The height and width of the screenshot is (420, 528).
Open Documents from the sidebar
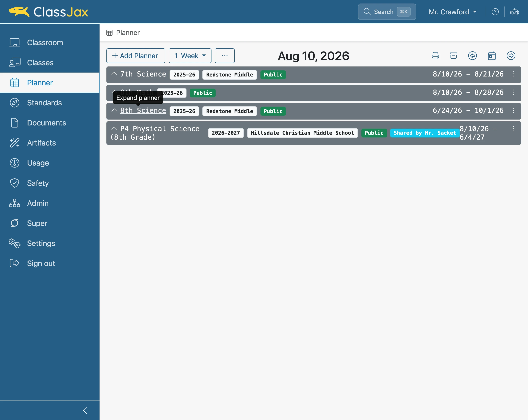(x=50, y=123)
